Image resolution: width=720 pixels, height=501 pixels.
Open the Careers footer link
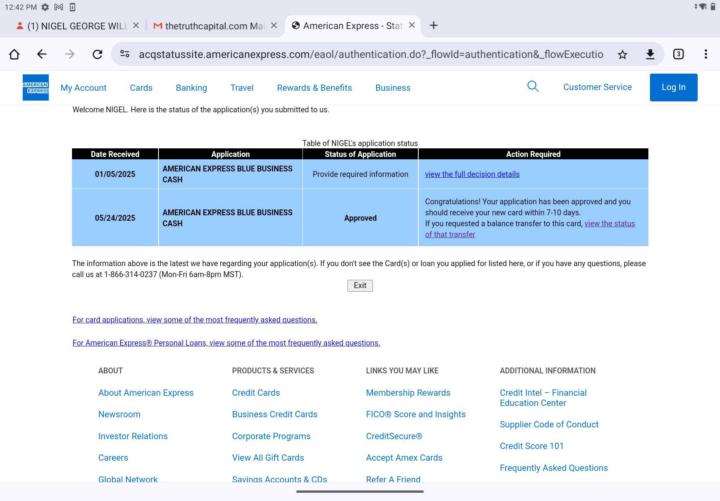[113, 458]
